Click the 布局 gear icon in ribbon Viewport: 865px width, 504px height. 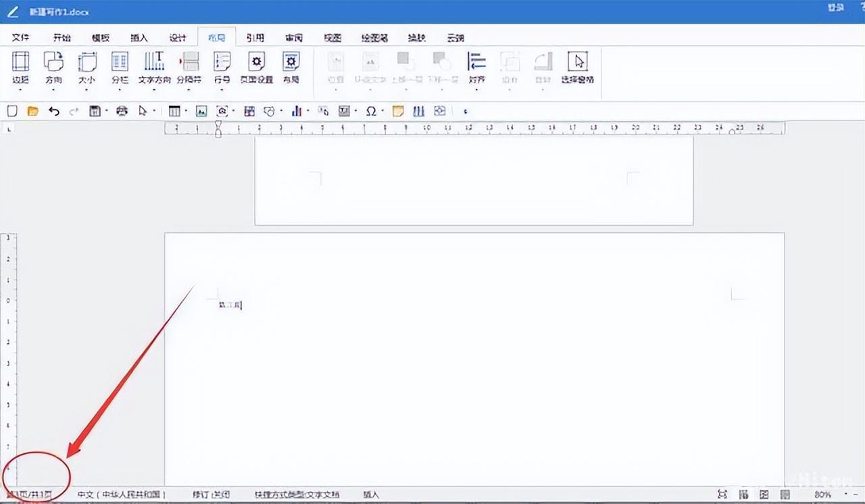click(x=291, y=61)
